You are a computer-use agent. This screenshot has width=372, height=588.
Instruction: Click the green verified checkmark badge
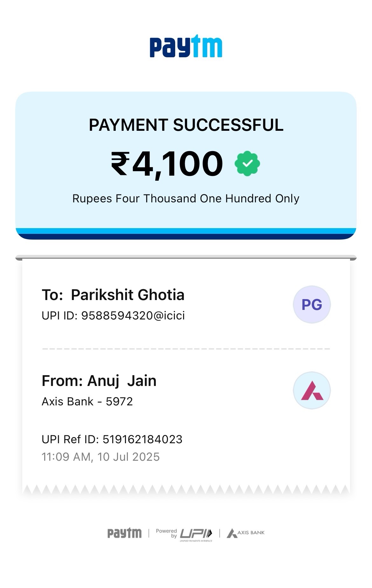click(x=247, y=164)
